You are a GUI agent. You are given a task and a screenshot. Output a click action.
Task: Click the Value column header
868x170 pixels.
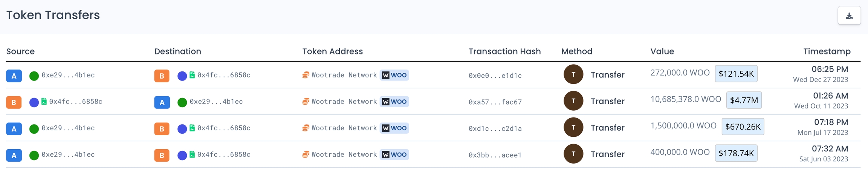(662, 51)
